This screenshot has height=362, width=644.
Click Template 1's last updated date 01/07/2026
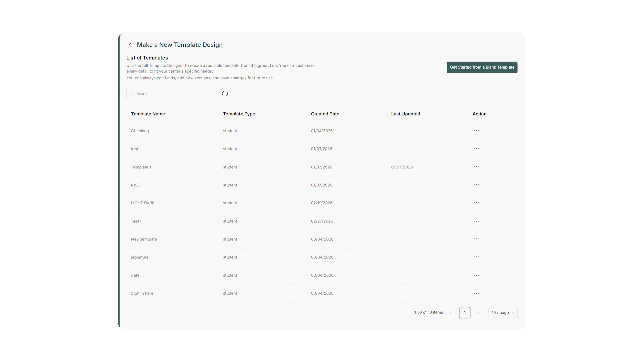tap(402, 167)
